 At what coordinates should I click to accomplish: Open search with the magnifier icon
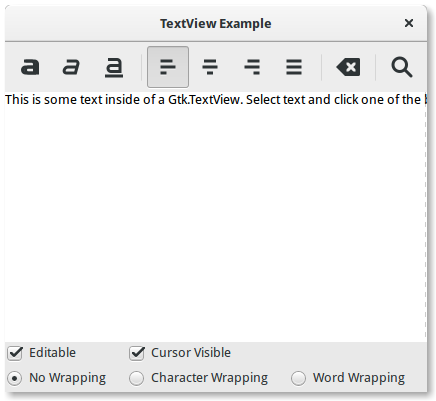click(402, 67)
